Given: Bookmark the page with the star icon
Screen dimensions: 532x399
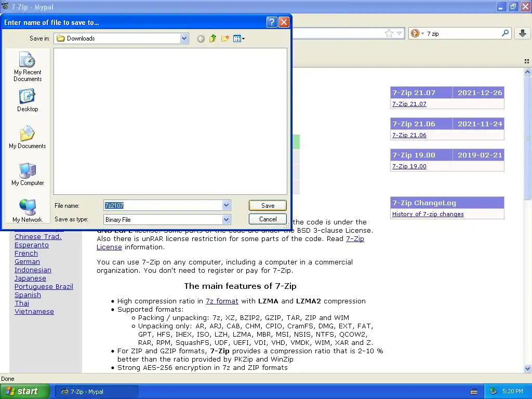Looking at the screenshot, I should tap(389, 33).
